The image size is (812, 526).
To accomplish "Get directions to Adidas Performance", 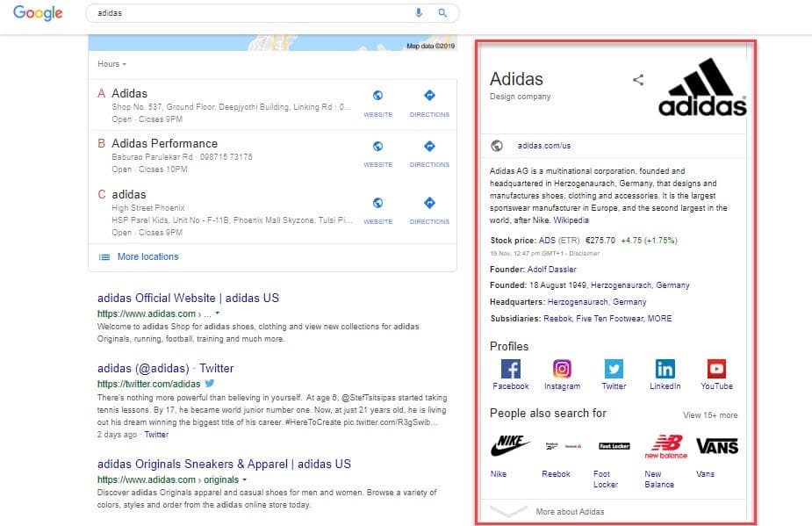I will click(x=429, y=154).
